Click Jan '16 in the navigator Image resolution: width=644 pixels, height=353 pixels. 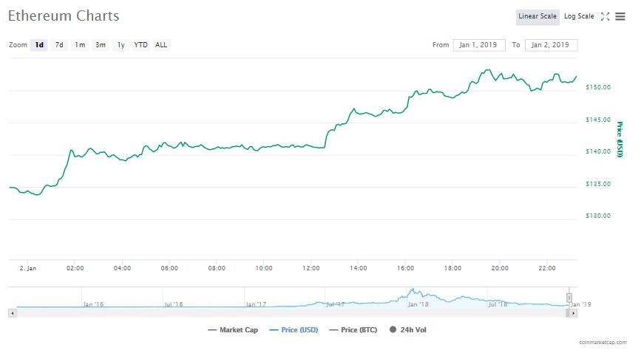(x=93, y=304)
